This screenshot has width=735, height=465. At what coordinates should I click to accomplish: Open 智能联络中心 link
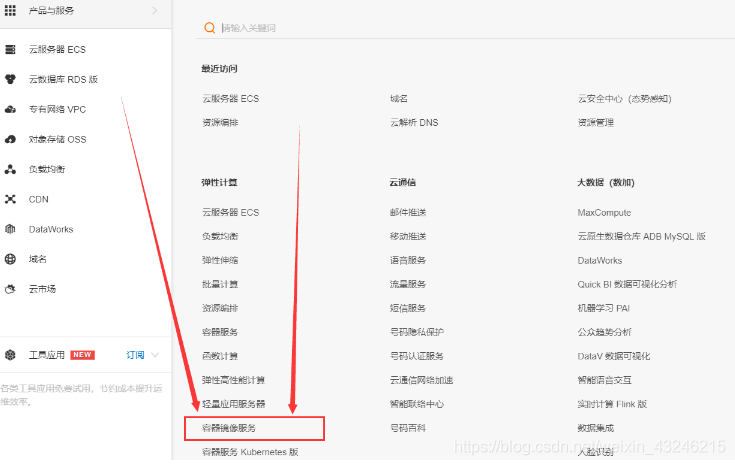pos(417,404)
